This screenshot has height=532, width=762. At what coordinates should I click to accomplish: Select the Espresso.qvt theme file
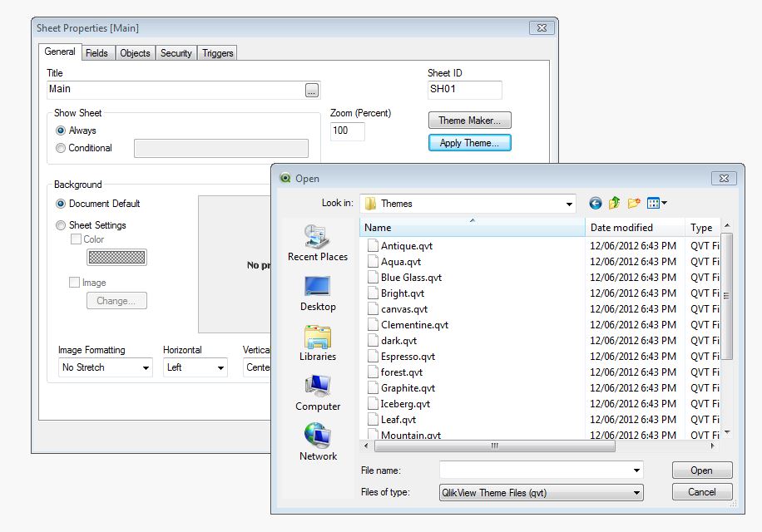pos(408,357)
